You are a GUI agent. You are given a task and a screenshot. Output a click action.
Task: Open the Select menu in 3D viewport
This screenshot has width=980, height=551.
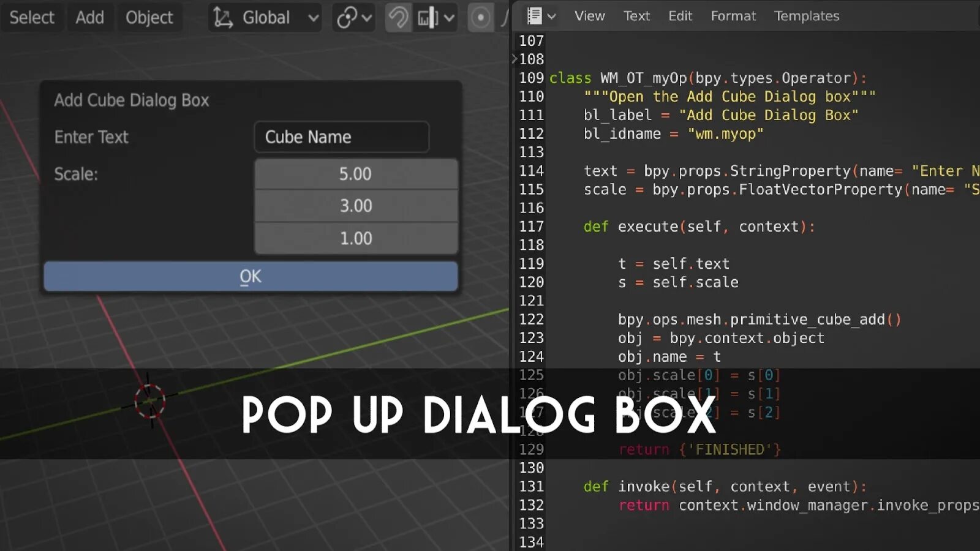coord(32,17)
